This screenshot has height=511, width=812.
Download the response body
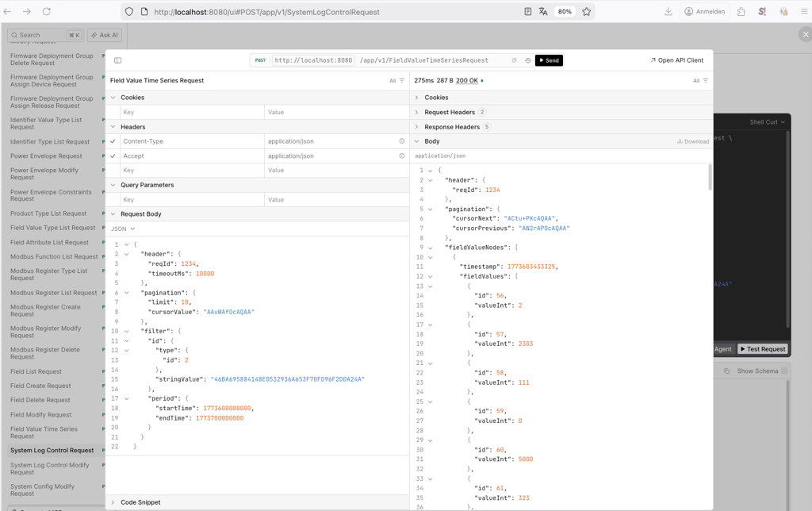pyautogui.click(x=693, y=141)
